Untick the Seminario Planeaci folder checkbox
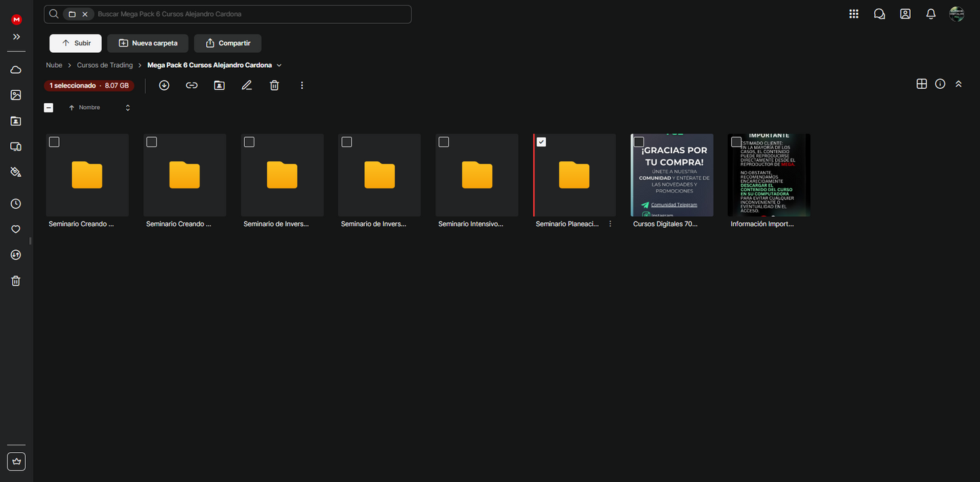Image resolution: width=980 pixels, height=482 pixels. pos(541,142)
